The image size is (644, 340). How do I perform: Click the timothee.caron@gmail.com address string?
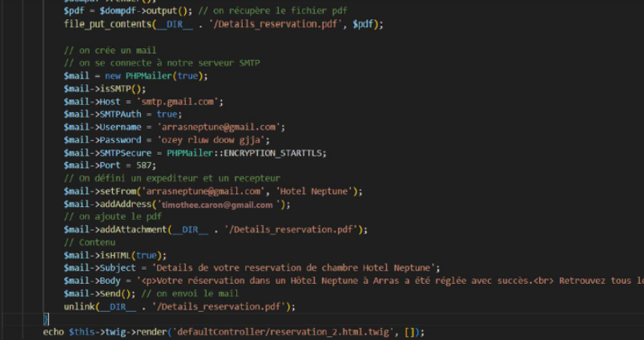pyautogui.click(x=227, y=204)
